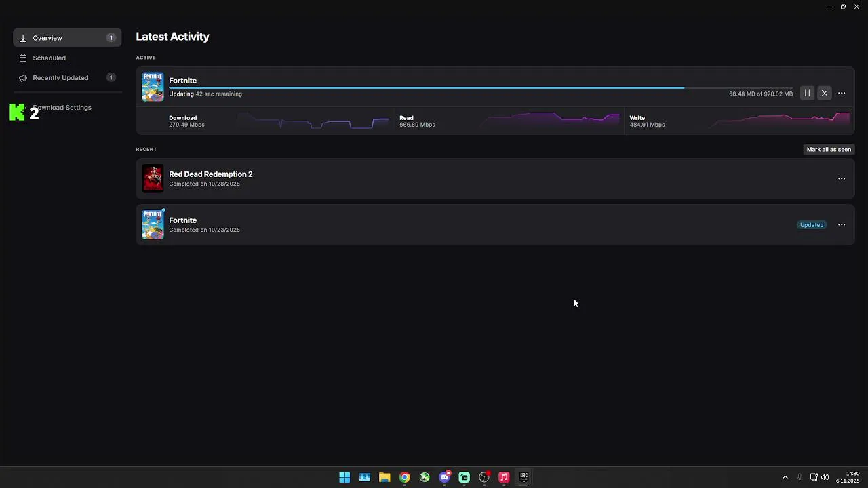Click the Red Dead Redemption 2 cover art
This screenshot has height=488, width=868.
point(153,179)
